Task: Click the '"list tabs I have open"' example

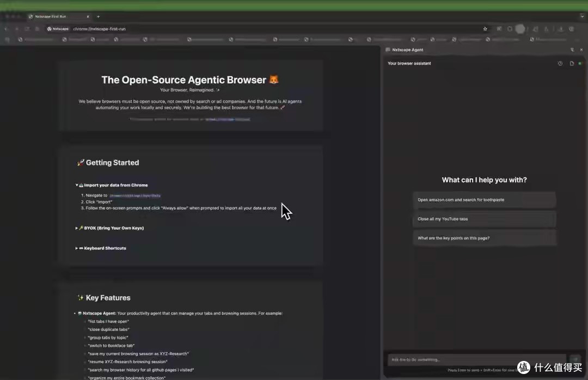Action: pos(108,322)
